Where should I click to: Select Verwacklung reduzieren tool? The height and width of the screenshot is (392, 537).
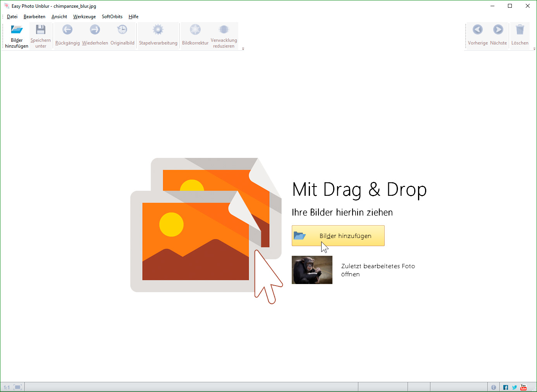(224, 30)
